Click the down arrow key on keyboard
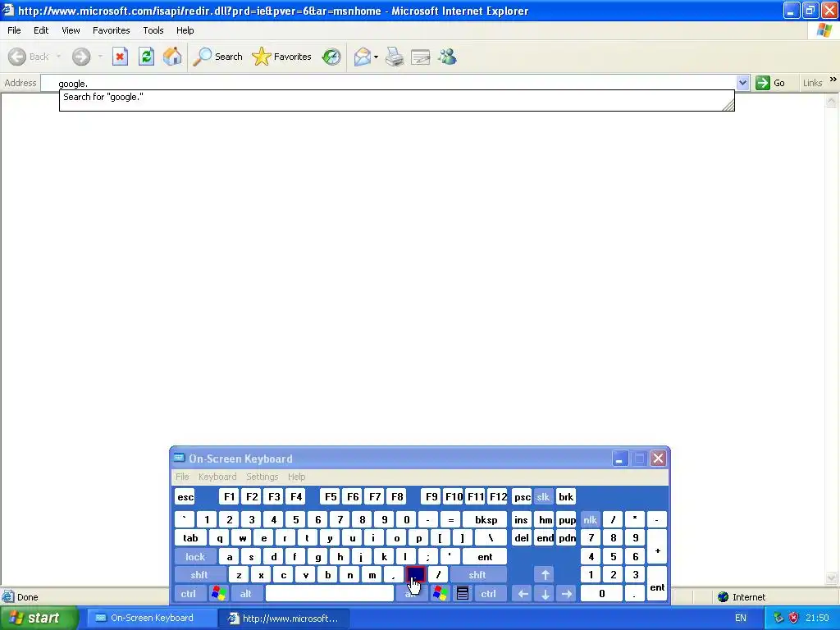The image size is (840, 630). click(545, 594)
